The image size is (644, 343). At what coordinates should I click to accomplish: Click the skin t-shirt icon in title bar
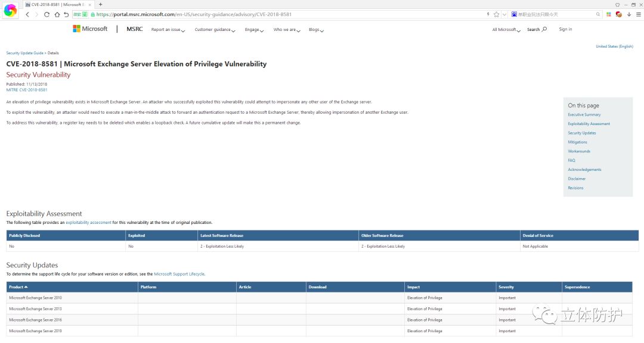pos(617,5)
